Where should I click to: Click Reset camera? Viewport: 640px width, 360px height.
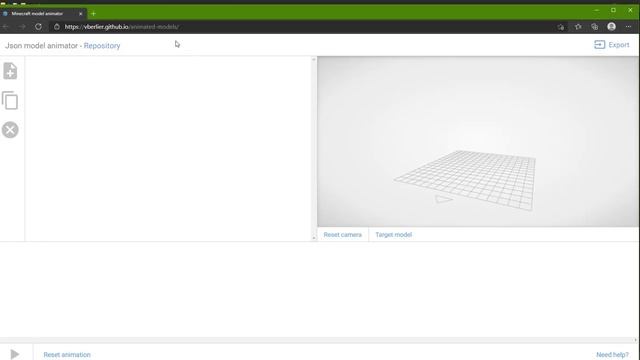342,235
